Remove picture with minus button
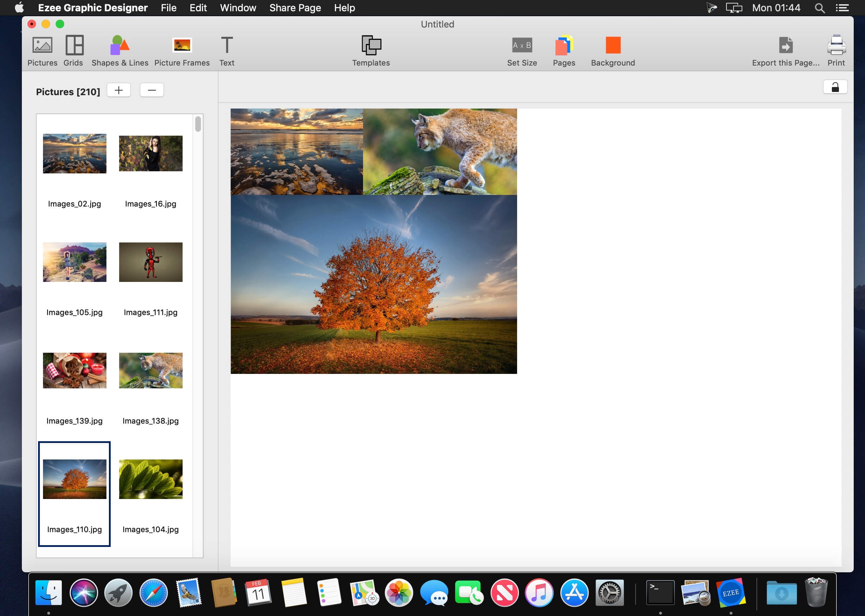 [x=152, y=90]
